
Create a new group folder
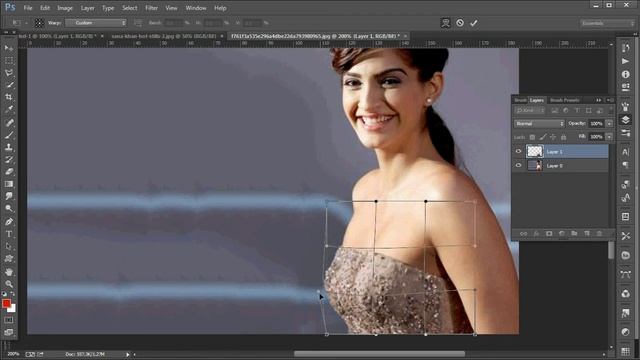(574, 233)
